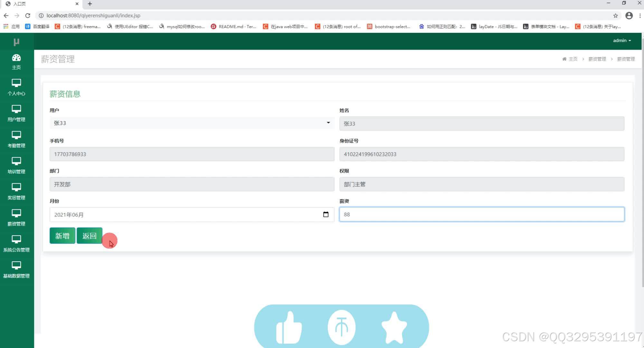Open the 如何用正则匹配 bookmark

[442, 26]
